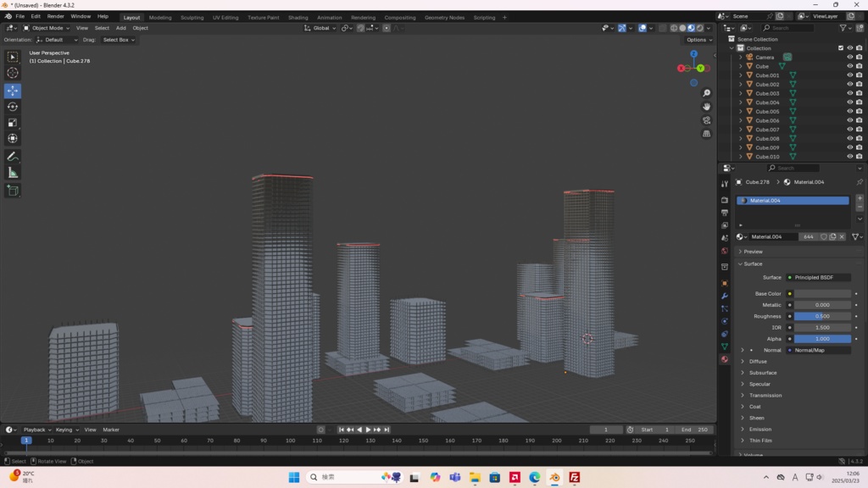Viewport: 868px width, 488px height.
Task: Open the Render properties tab
Action: (725, 200)
